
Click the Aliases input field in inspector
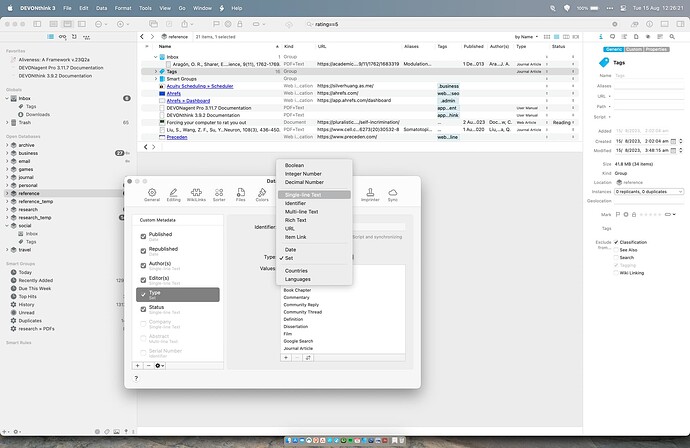coord(649,86)
